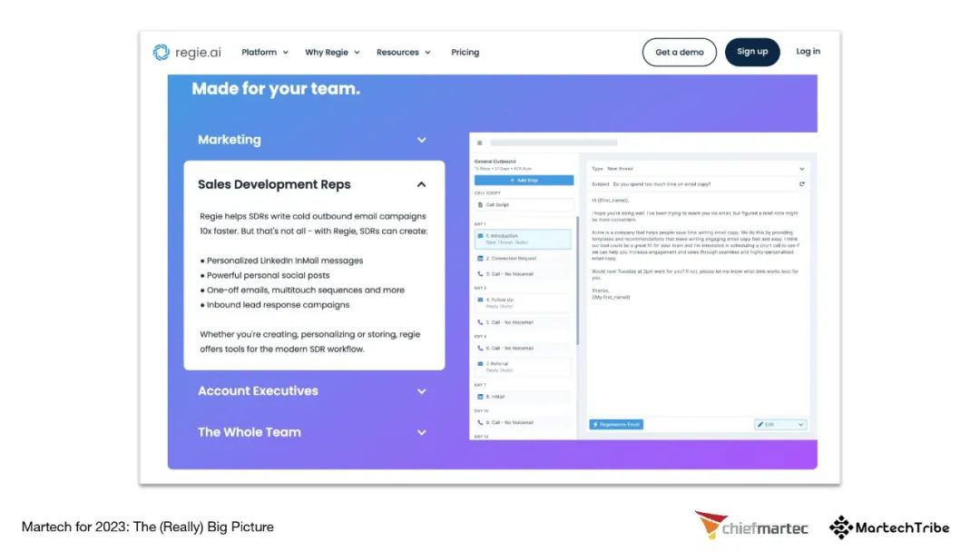Open the hamburger menu in the app preview
Image resolution: width=980 pixels, height=552 pixels.
[479, 143]
